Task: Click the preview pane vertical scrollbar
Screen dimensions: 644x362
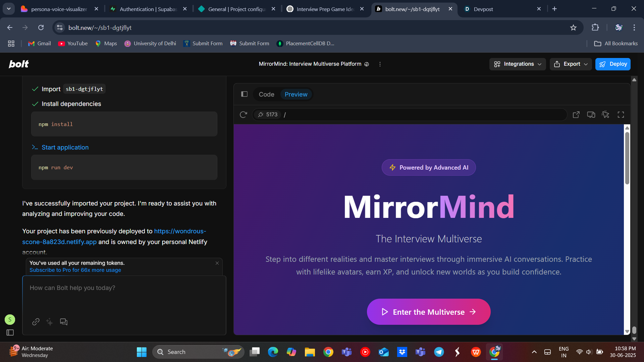Action: tap(627, 158)
